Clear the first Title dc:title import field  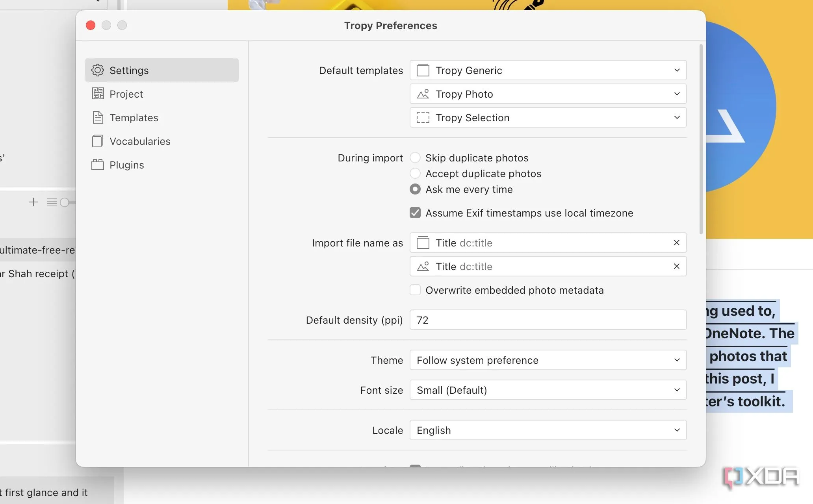[x=677, y=243]
